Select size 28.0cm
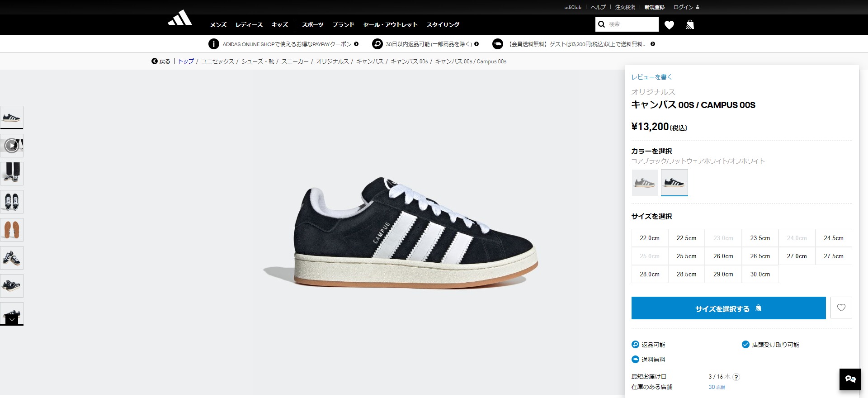This screenshot has width=868, height=398. (650, 274)
